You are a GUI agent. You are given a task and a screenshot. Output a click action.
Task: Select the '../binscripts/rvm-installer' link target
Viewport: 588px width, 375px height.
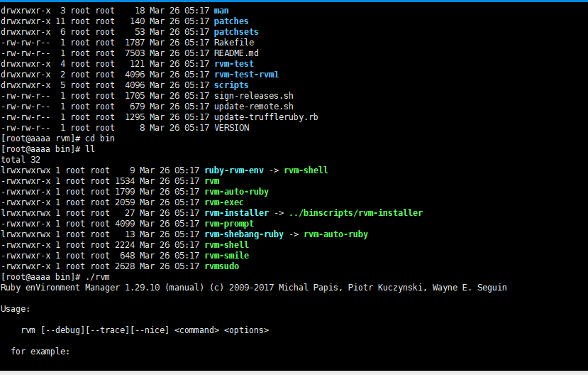pos(356,213)
